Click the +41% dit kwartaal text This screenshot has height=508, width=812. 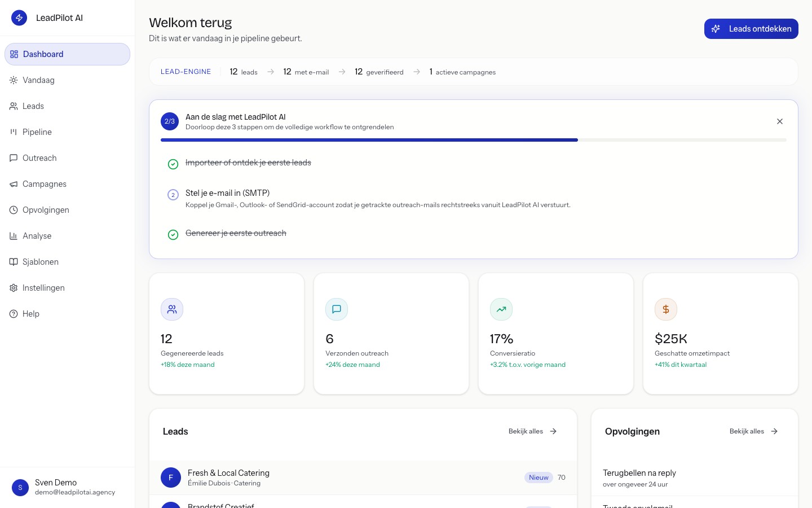tap(681, 365)
